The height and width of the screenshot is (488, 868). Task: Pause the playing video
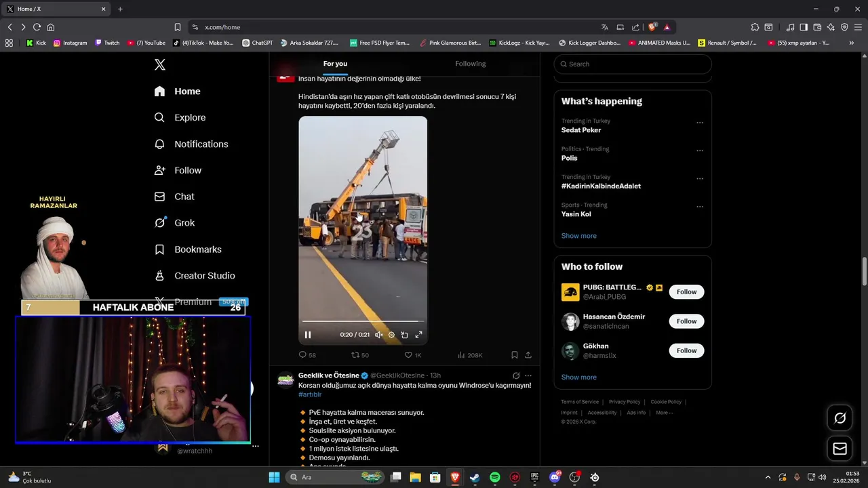(308, 335)
